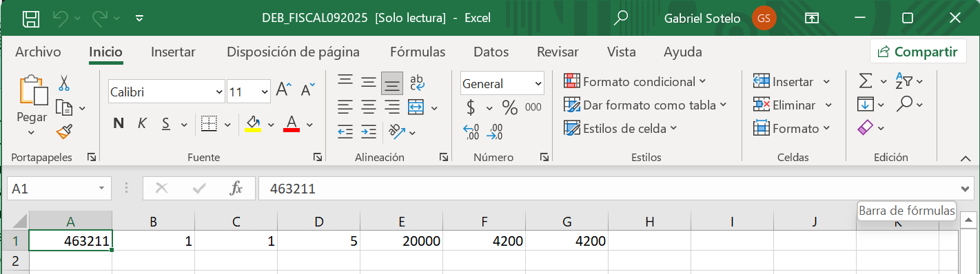980x274 pixels.
Task: Click the Compartir button
Action: coord(918,52)
